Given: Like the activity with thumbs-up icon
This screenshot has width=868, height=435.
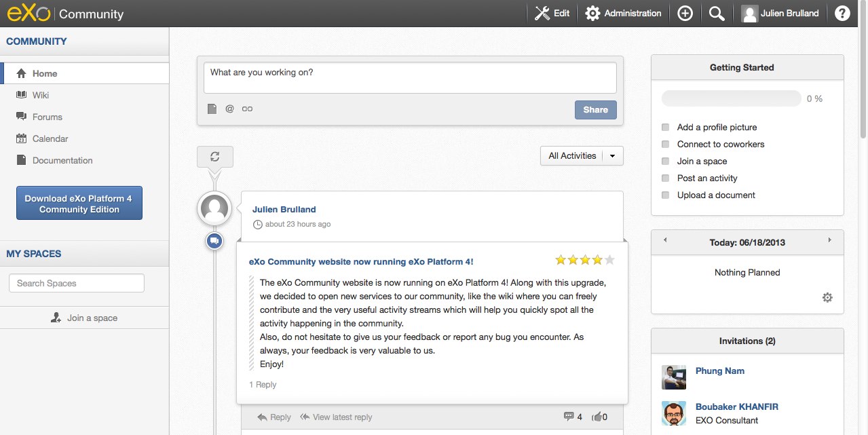Looking at the screenshot, I should coord(597,417).
